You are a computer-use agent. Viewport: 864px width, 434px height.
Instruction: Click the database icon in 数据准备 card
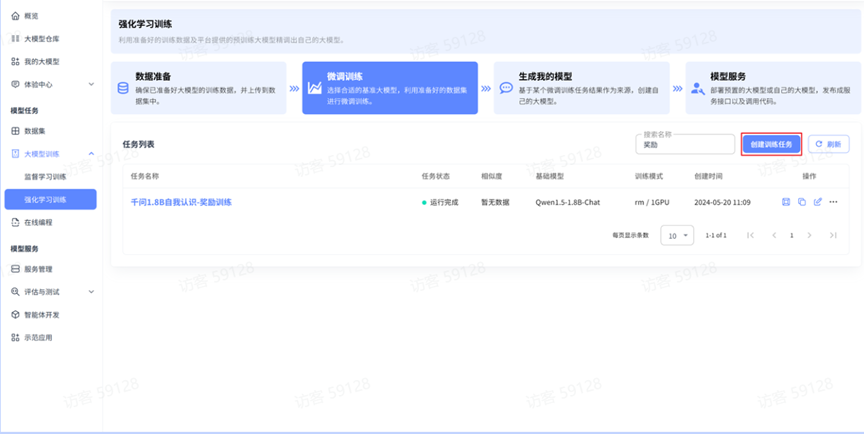click(x=123, y=88)
